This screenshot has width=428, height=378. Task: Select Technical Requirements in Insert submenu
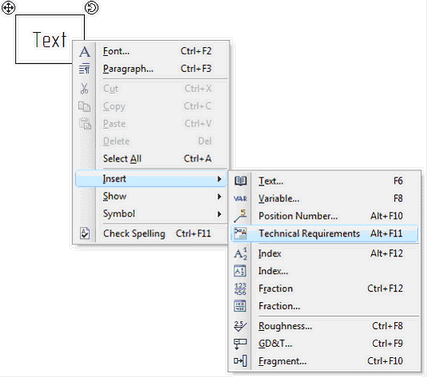(324, 233)
